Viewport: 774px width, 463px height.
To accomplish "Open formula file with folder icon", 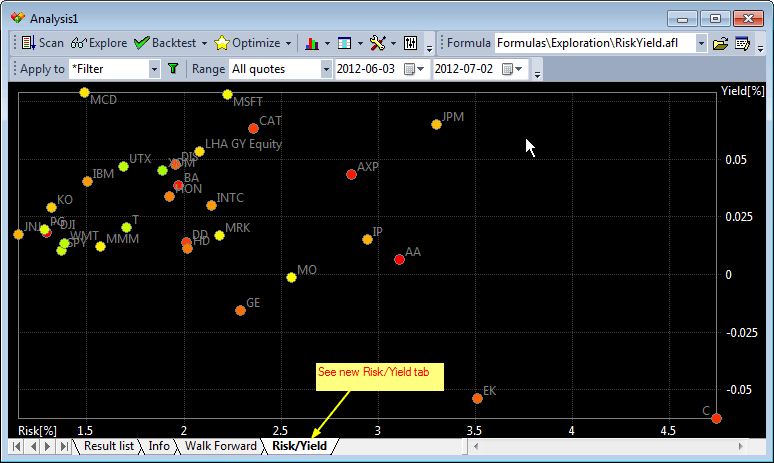I will (x=720, y=43).
